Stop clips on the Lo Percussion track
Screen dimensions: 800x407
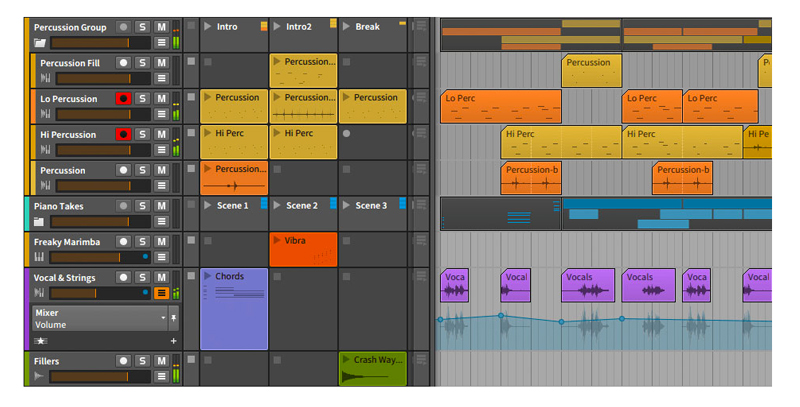(x=191, y=98)
